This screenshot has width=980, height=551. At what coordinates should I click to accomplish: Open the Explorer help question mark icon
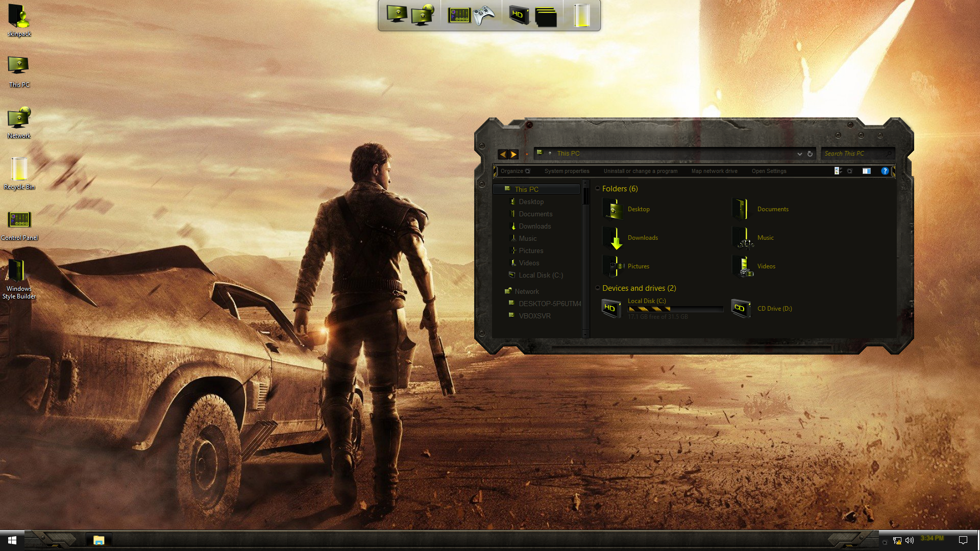pos(885,171)
